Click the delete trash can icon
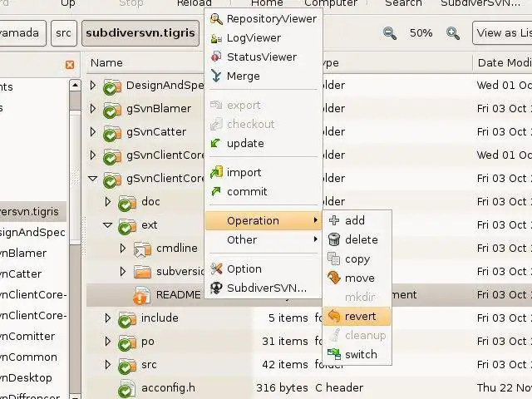The width and height of the screenshot is (532, 399). [334, 239]
